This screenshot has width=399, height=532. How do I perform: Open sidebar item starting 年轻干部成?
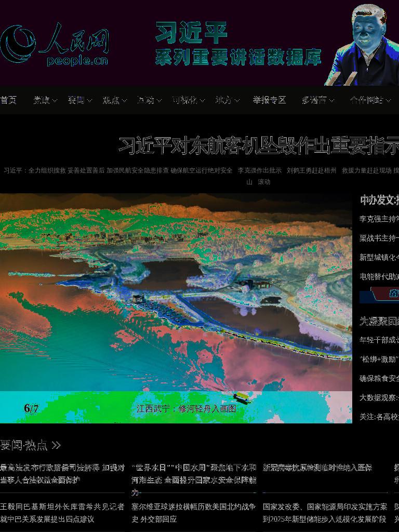click(379, 340)
